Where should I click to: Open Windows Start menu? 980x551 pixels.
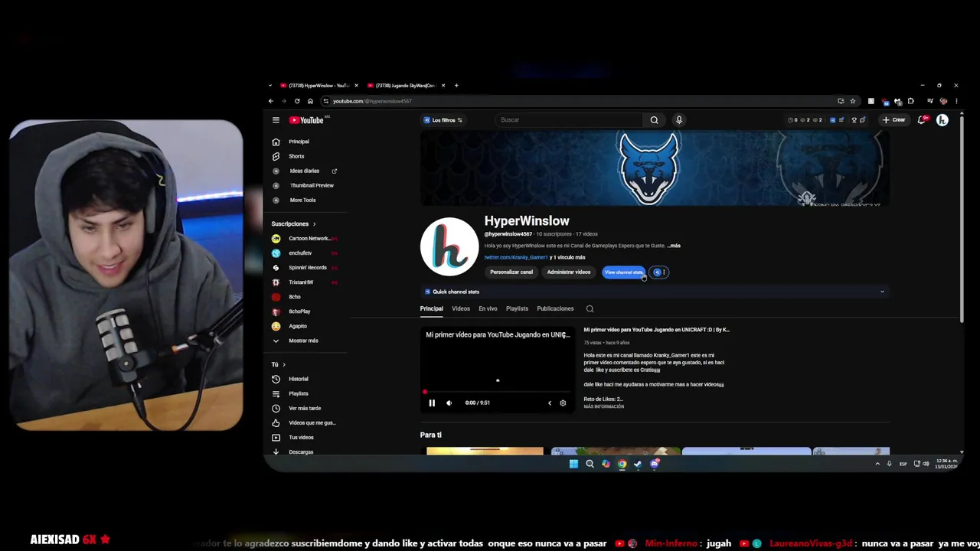[x=573, y=464]
